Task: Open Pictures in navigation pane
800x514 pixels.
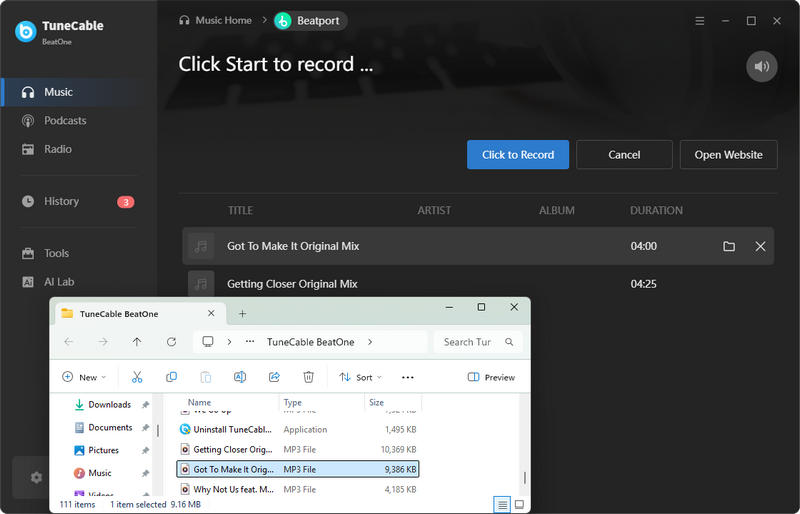Action: tap(104, 450)
